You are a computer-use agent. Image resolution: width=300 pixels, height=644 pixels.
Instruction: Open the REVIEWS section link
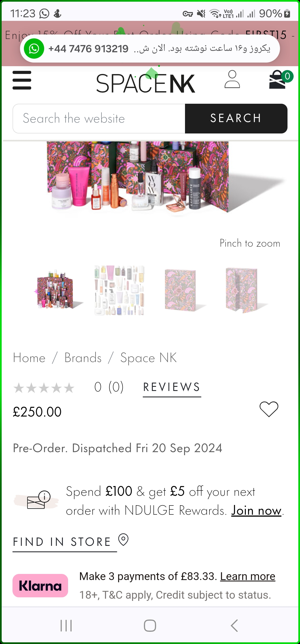[x=172, y=387]
